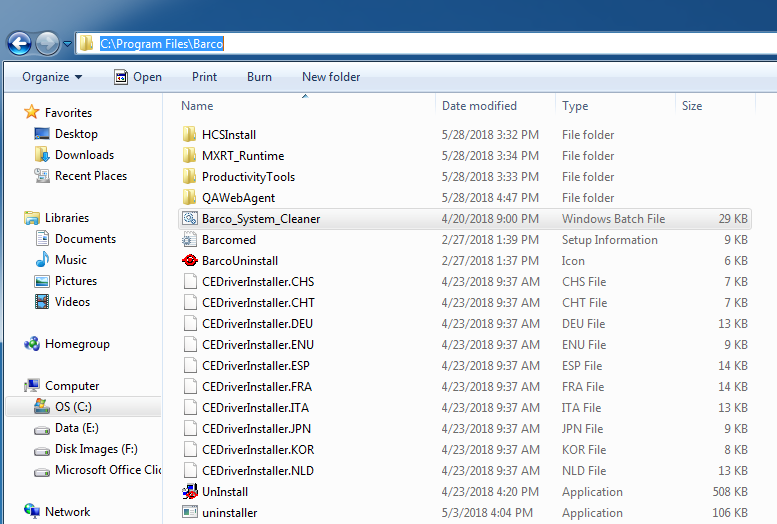The image size is (777, 524).
Task: Click the CEDriverInstaller.ITA file icon
Action: click(x=190, y=407)
